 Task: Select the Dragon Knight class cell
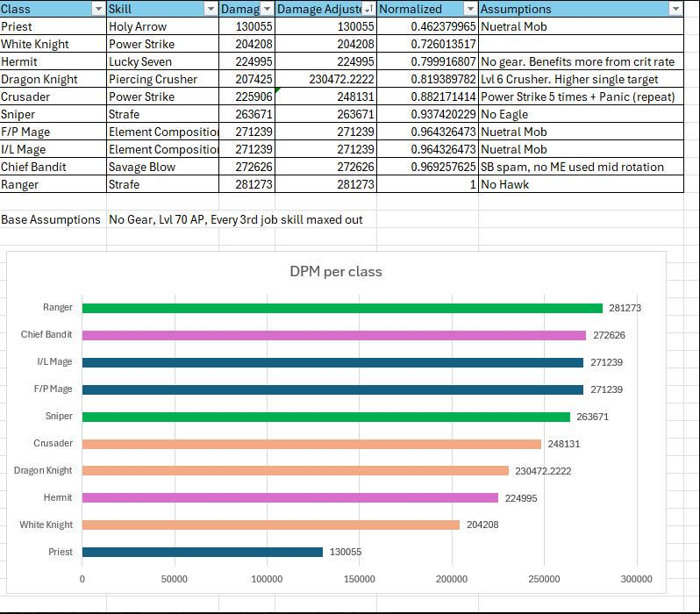click(54, 79)
